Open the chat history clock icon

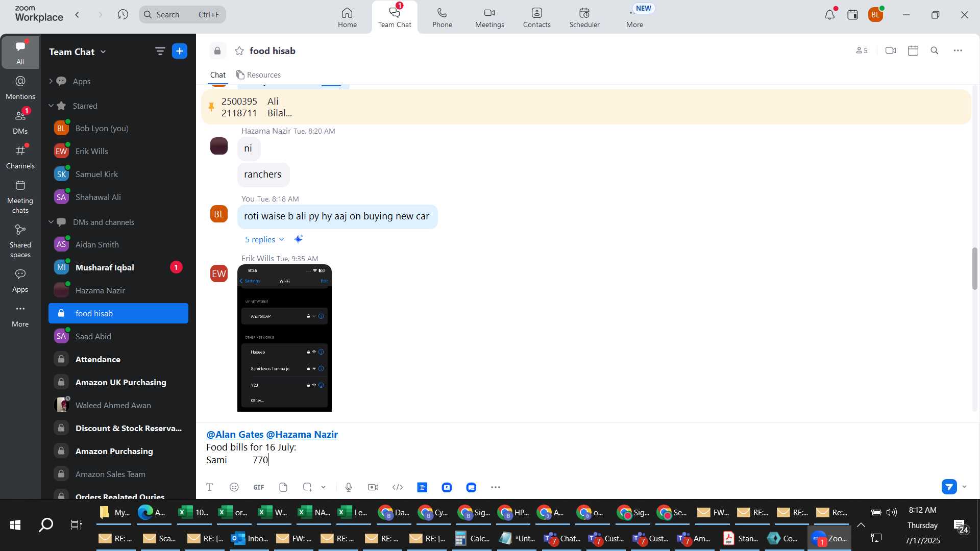122,15
